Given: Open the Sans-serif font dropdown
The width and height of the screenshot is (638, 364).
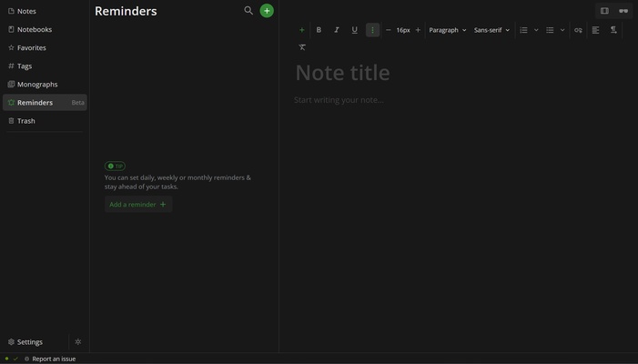Looking at the screenshot, I should tap(491, 30).
